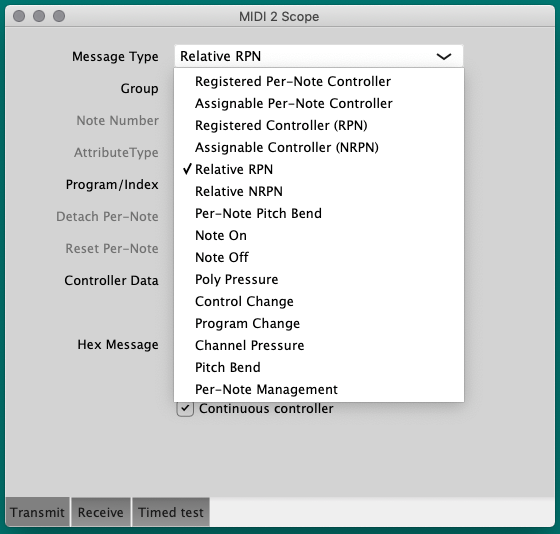Screen dimensions: 560x534
Task: Select Registered Per-Note Controller option
Action: pos(319,81)
